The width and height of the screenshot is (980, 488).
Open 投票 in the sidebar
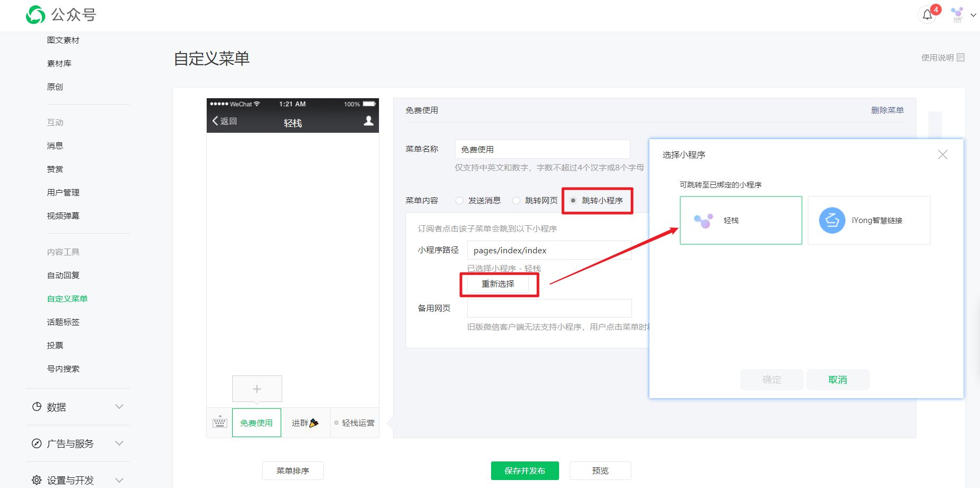(x=55, y=345)
